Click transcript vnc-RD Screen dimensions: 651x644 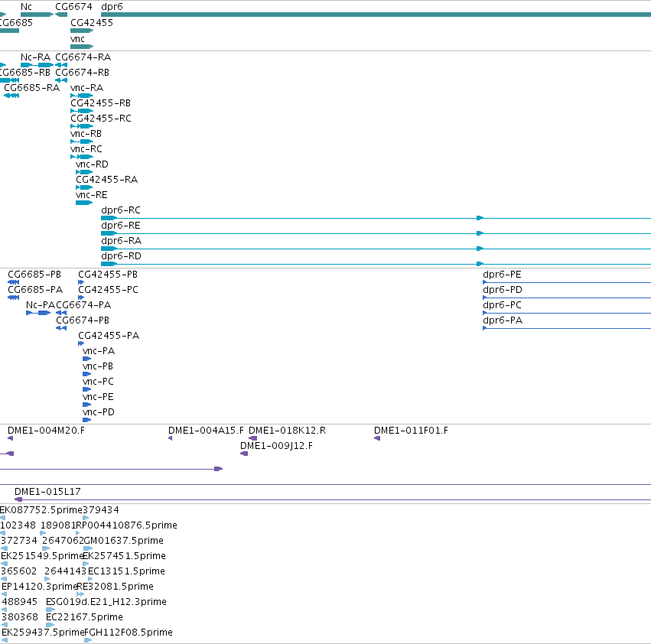(x=91, y=164)
